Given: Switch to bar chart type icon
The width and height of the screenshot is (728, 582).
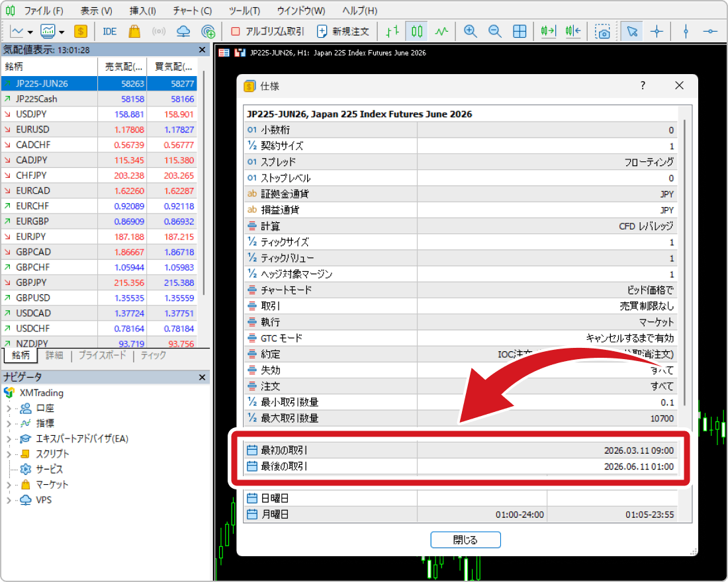Looking at the screenshot, I should tap(392, 31).
